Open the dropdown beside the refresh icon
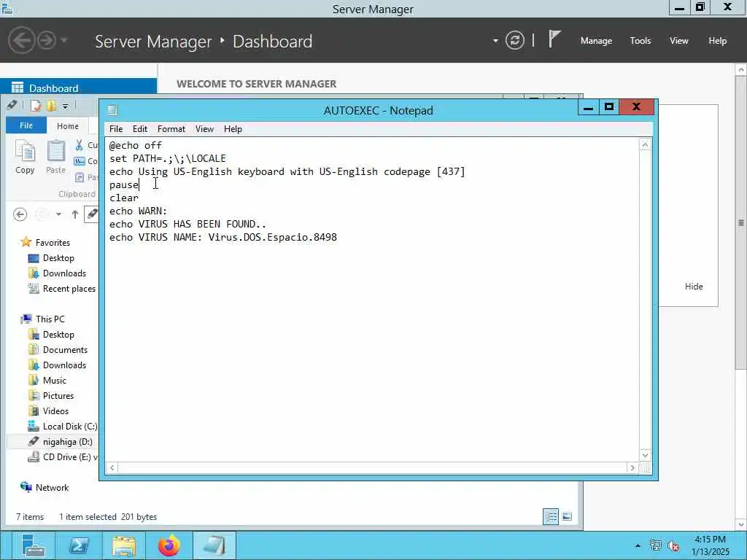This screenshot has height=560, width=747. click(x=495, y=41)
